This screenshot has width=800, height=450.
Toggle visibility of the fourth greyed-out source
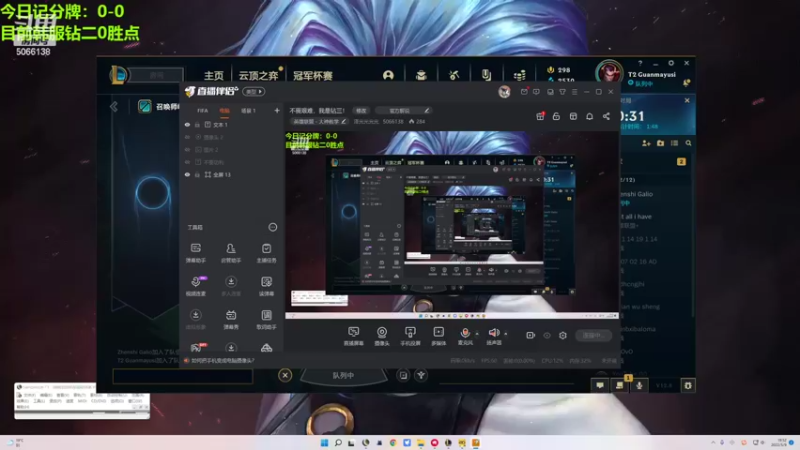[187, 162]
